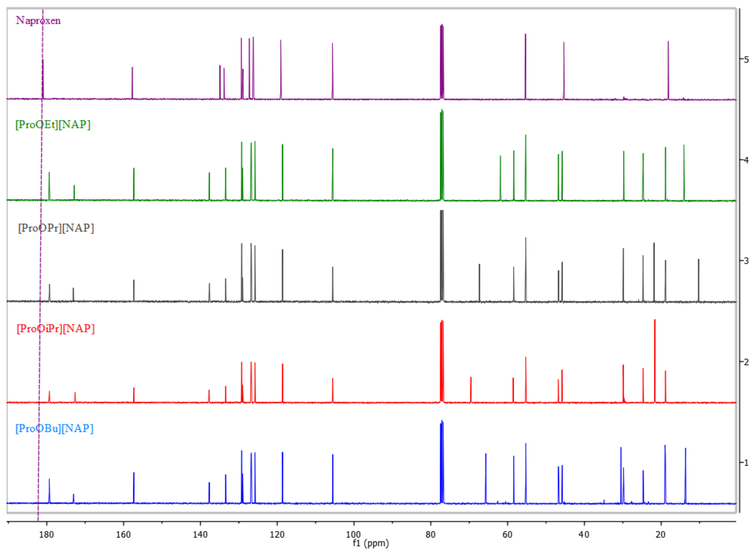
Task: Click spectrum index 3 on right axis
Action: pos(746,261)
